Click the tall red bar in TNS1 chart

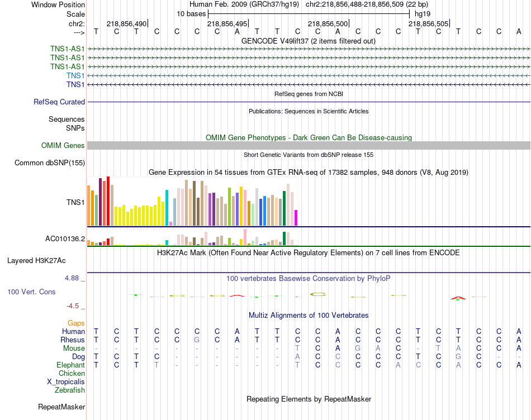(x=108, y=201)
